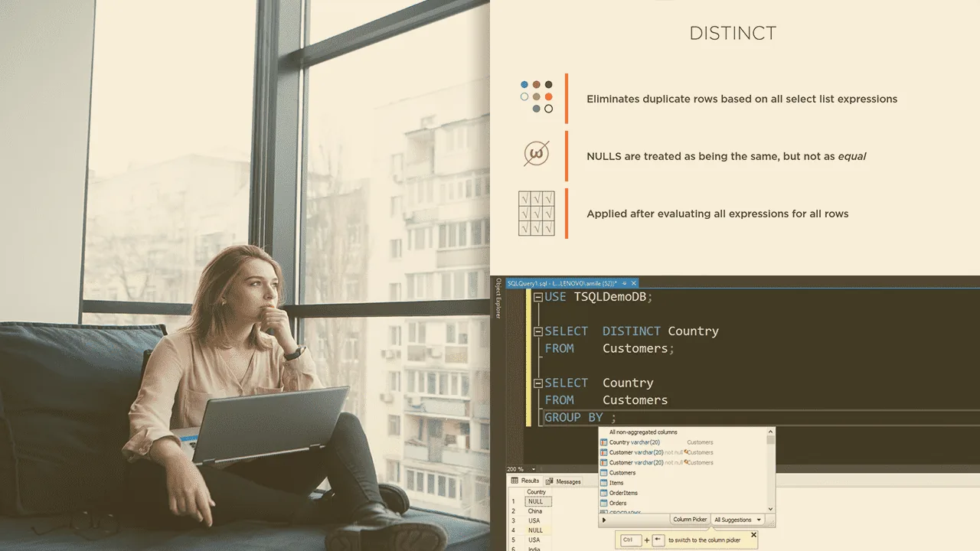Image resolution: width=980 pixels, height=551 pixels.
Task: Click the checkmark grid icon on slide
Action: click(536, 213)
